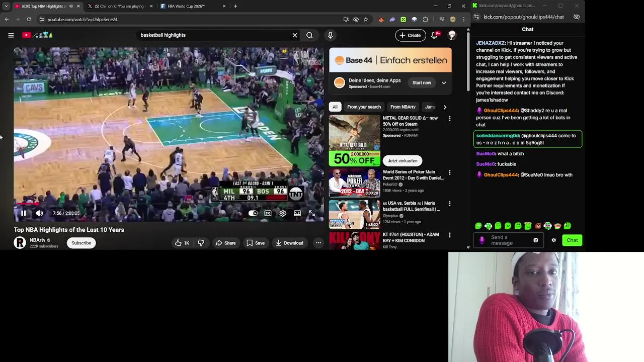Open the emoji picker in Kick chat
Image resolution: width=644 pixels, height=362 pixels.
tap(536, 240)
